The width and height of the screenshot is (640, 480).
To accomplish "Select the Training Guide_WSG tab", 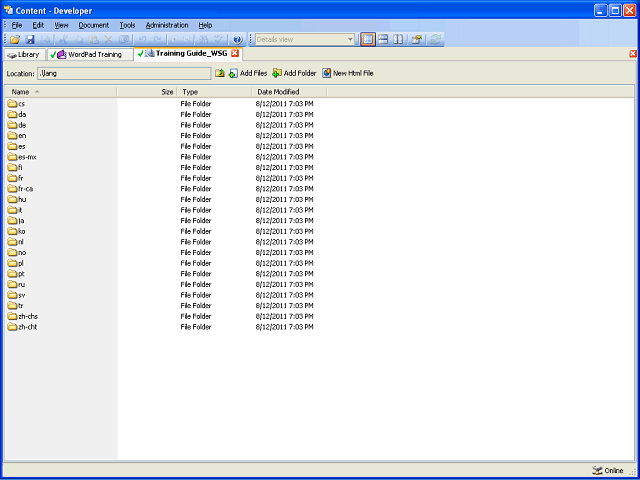I will [x=187, y=53].
